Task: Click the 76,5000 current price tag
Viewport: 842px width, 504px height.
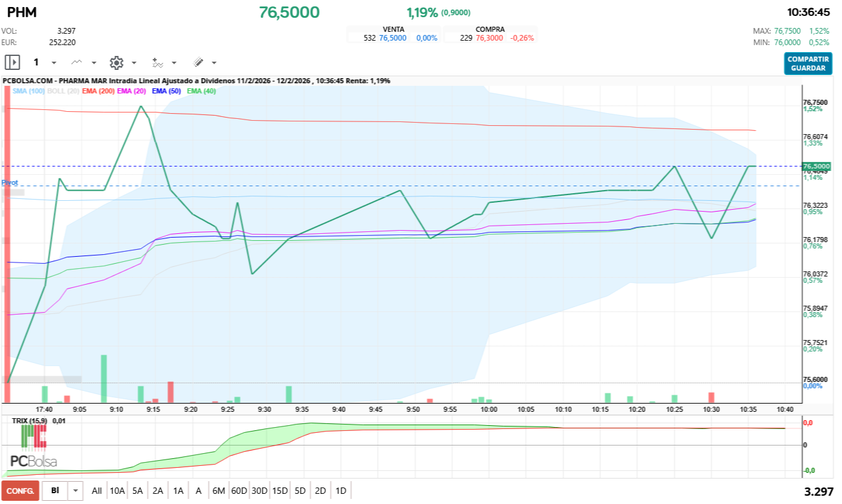Action: [x=817, y=166]
